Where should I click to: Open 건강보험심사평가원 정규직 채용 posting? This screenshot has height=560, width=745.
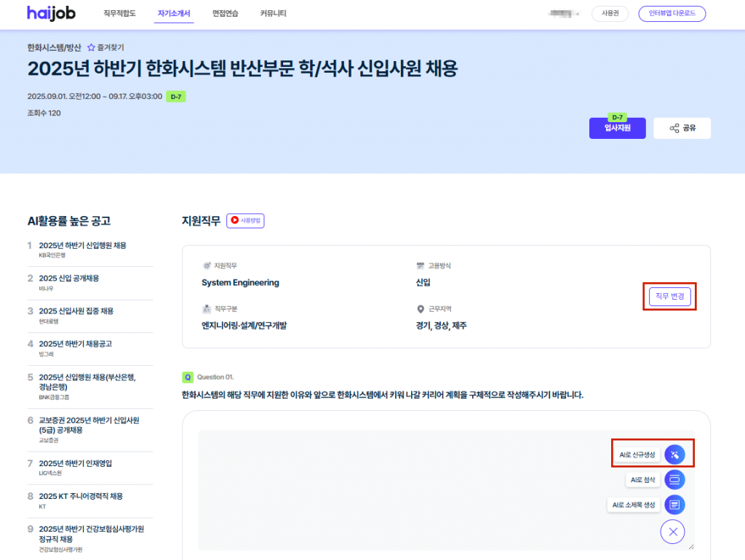coord(91,534)
